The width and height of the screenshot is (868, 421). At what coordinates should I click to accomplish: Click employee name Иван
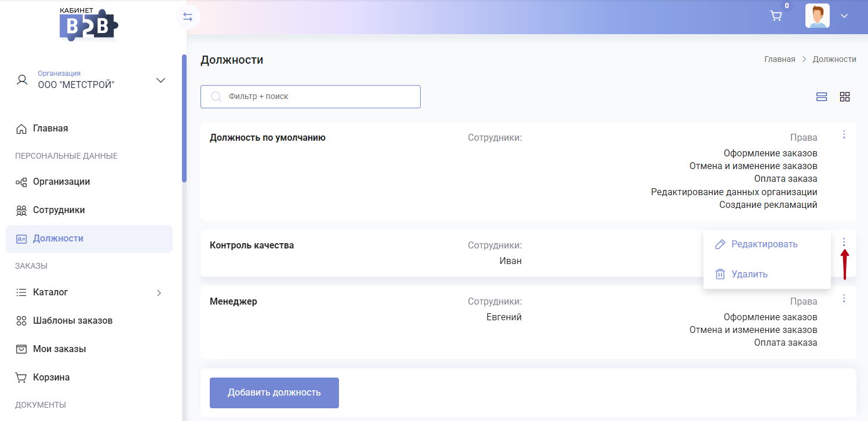coord(510,261)
